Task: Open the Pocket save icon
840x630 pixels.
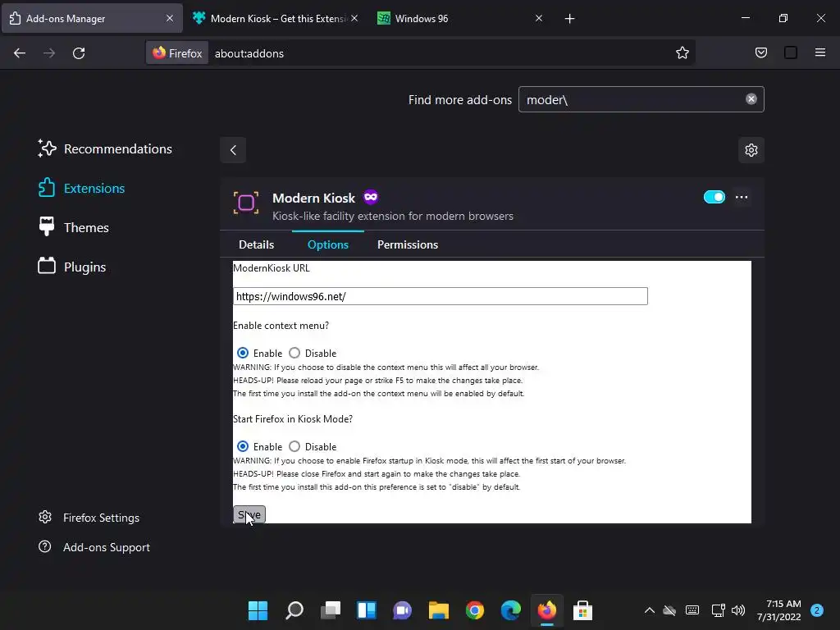Action: pyautogui.click(x=760, y=52)
